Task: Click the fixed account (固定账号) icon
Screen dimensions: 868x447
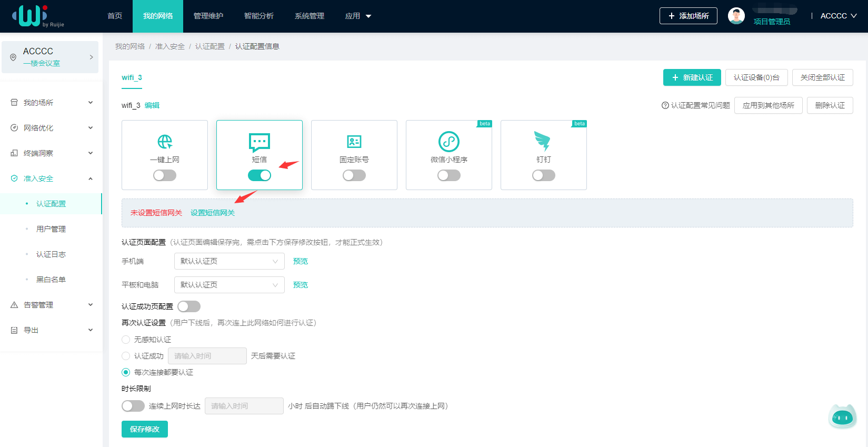Action: click(x=354, y=142)
